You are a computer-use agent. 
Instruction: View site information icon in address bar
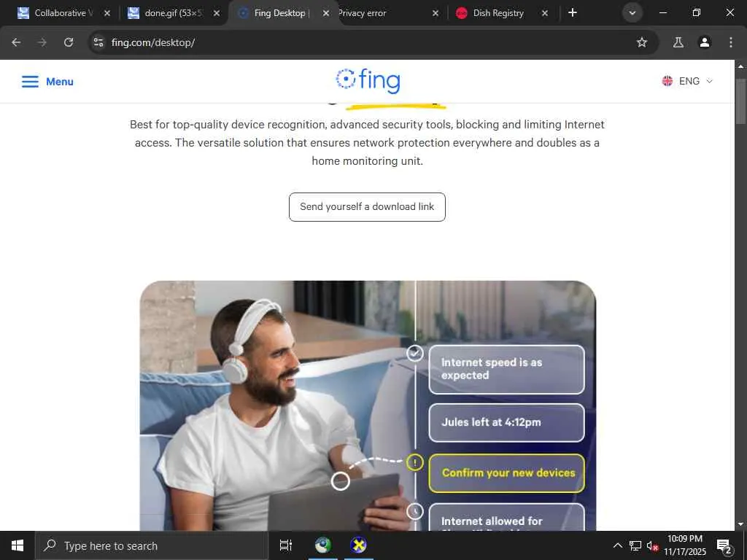[98, 42]
